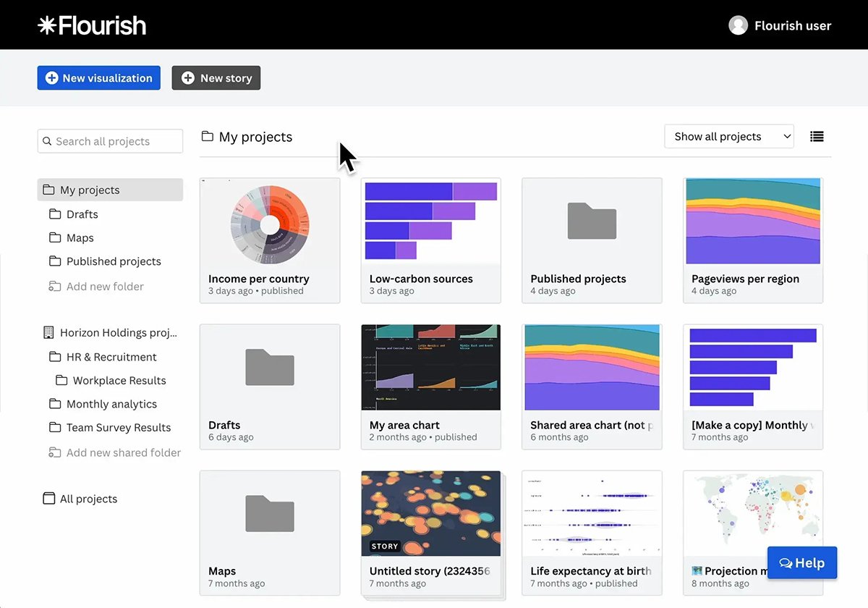868x608 pixels.
Task: Click the All projects box icon
Action: pyautogui.click(x=48, y=499)
